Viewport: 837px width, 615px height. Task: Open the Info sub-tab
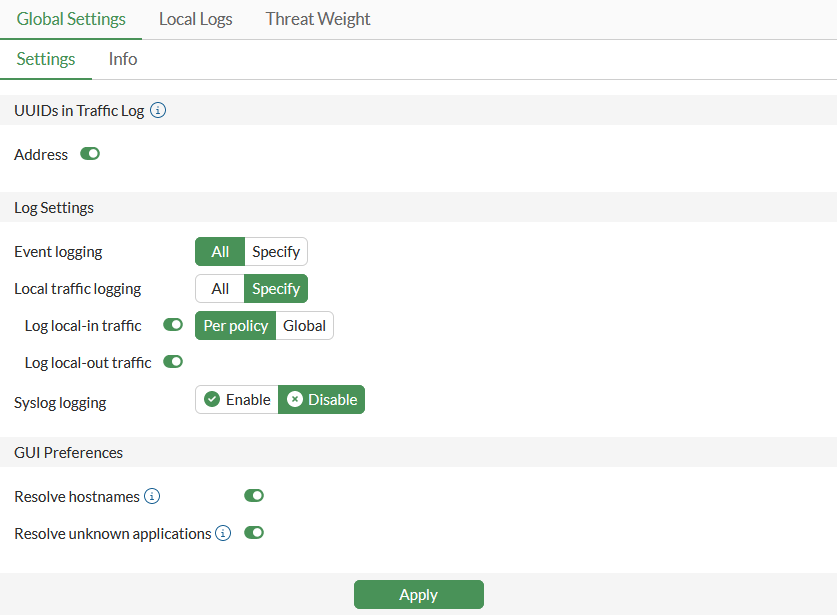tap(123, 59)
